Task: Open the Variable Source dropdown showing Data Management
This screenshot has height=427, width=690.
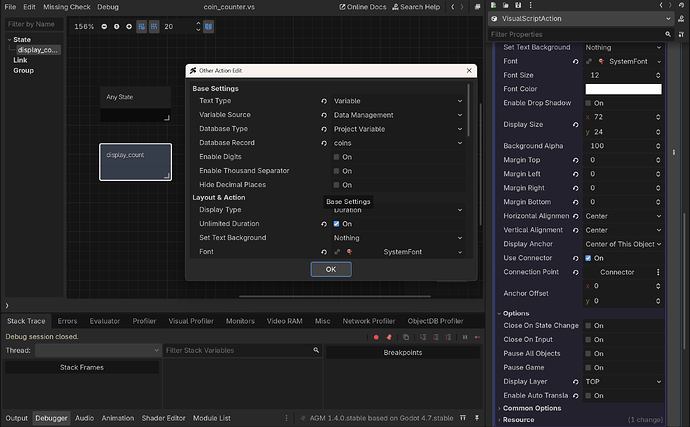Action: (398, 115)
